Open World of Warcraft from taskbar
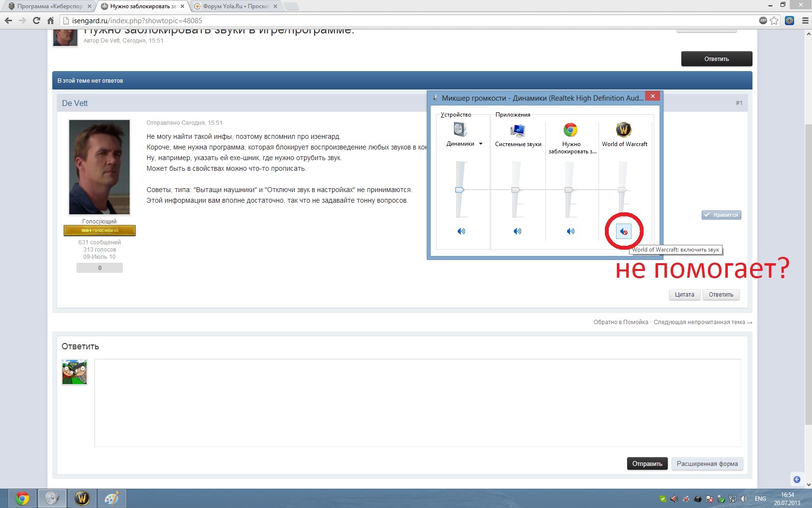812x508 pixels. 82,498
